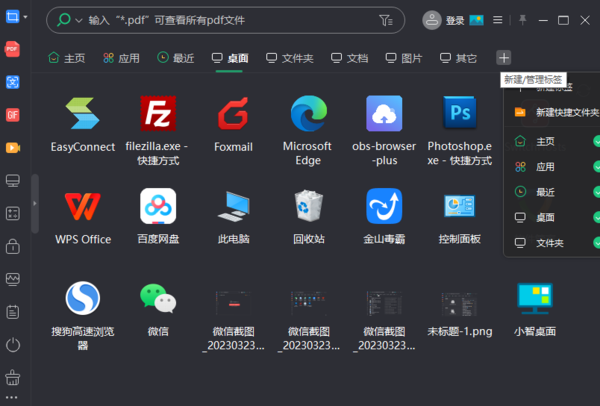The height and width of the screenshot is (406, 600).
Task: Switch to the 最近 tab
Action: click(x=176, y=58)
